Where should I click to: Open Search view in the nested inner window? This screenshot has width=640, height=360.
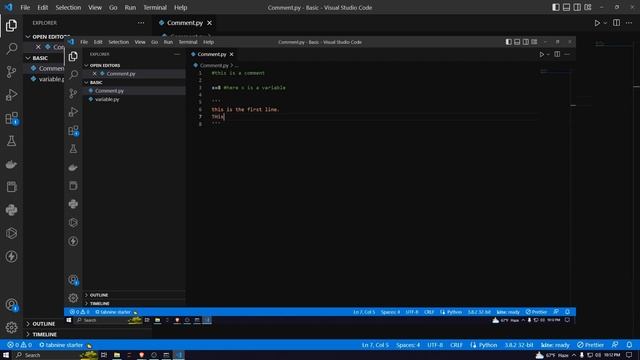(x=73, y=75)
